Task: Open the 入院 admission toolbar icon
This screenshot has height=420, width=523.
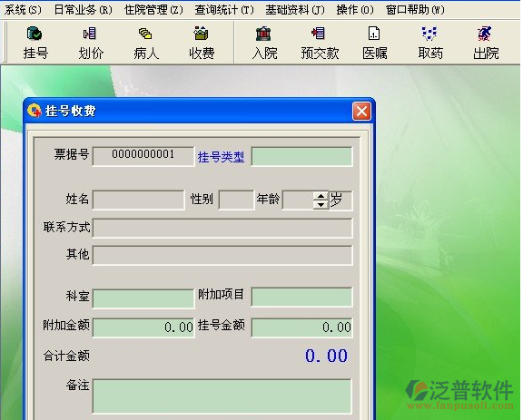Action: pyautogui.click(x=264, y=43)
